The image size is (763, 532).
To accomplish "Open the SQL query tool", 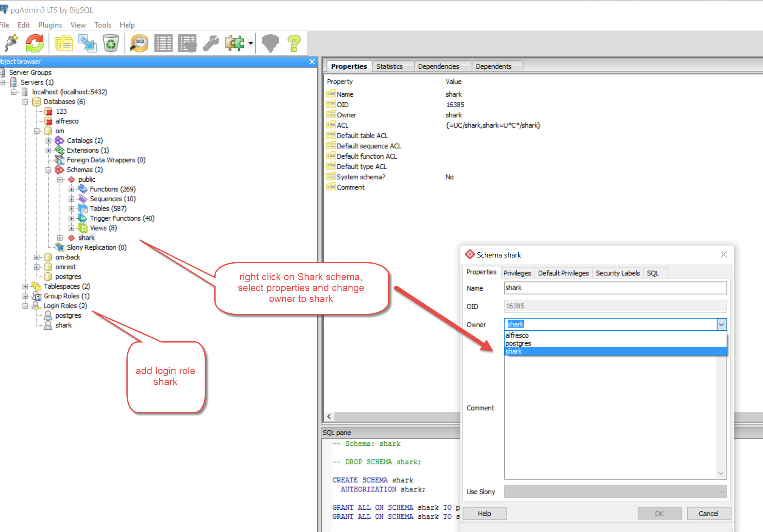I will click(x=139, y=43).
